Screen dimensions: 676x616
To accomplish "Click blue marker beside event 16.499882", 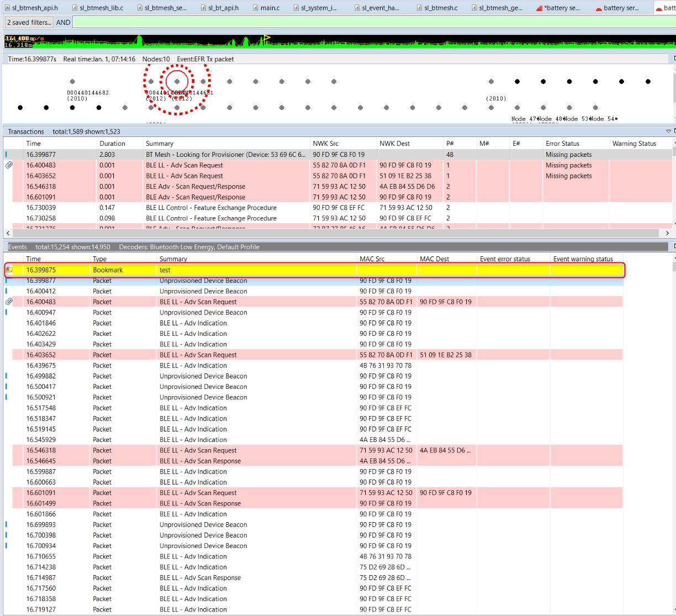I will [x=7, y=376].
